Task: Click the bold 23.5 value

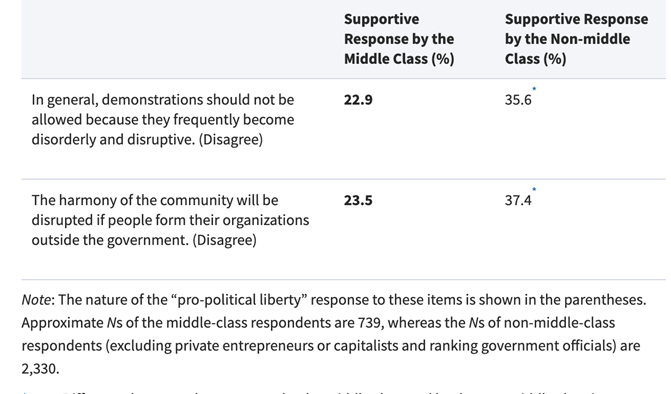Action: [358, 200]
